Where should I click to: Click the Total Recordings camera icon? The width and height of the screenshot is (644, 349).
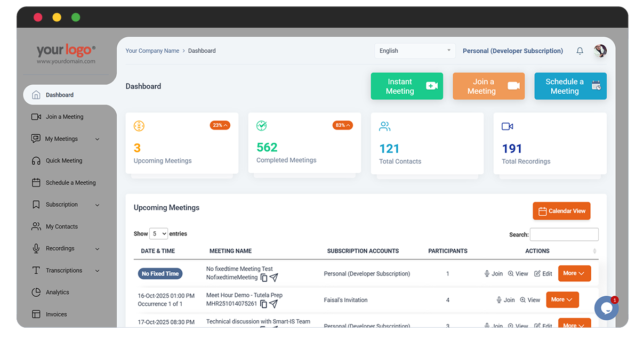coord(507,126)
